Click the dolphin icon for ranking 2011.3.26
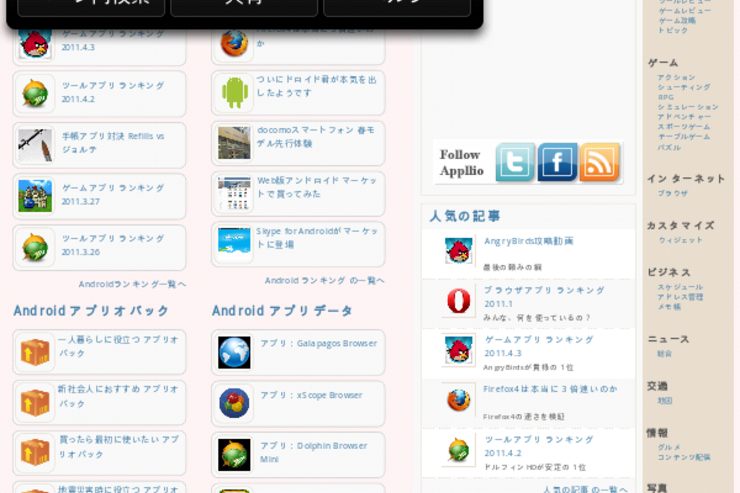 click(35, 247)
